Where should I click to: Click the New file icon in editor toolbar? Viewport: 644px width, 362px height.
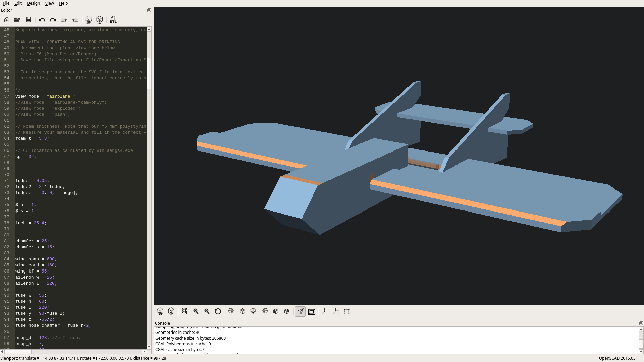6,20
